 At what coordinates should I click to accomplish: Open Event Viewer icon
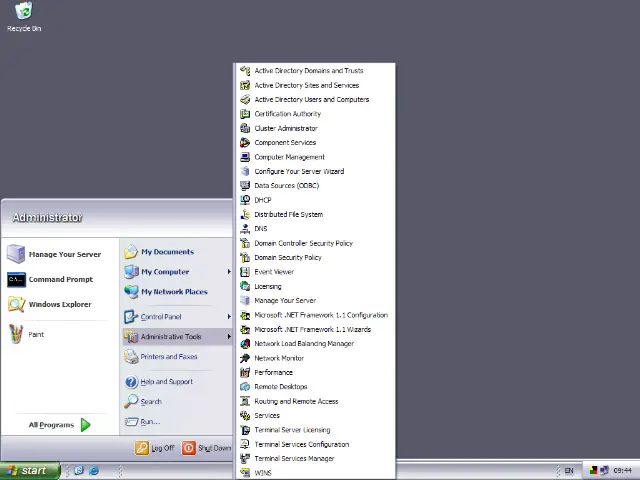click(245, 272)
